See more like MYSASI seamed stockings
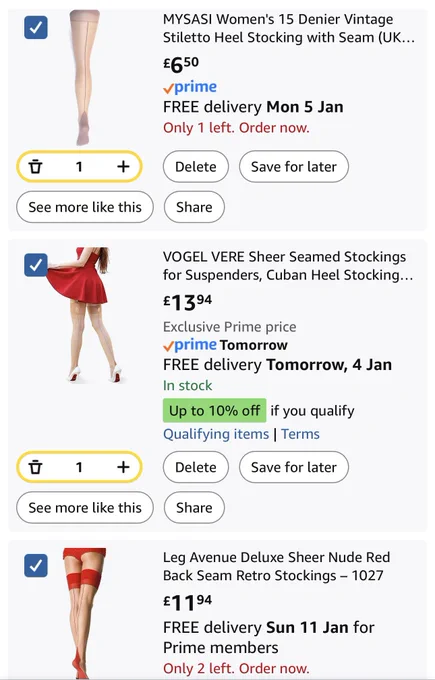The height and width of the screenshot is (680, 435). point(85,207)
